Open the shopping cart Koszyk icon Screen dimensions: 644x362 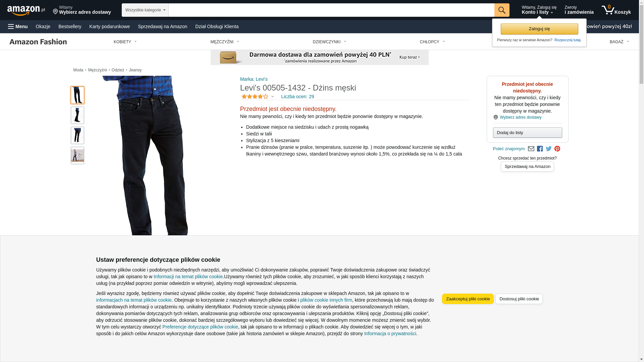coord(616,10)
